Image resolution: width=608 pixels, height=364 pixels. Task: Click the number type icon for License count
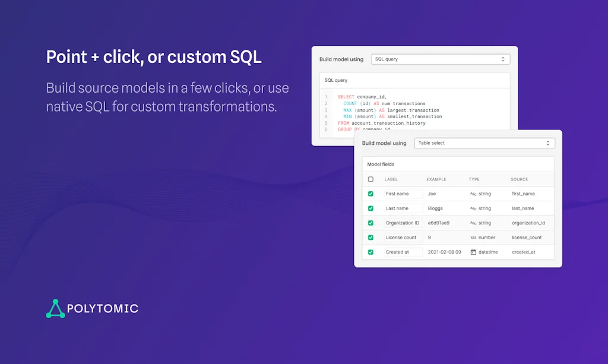coord(473,238)
